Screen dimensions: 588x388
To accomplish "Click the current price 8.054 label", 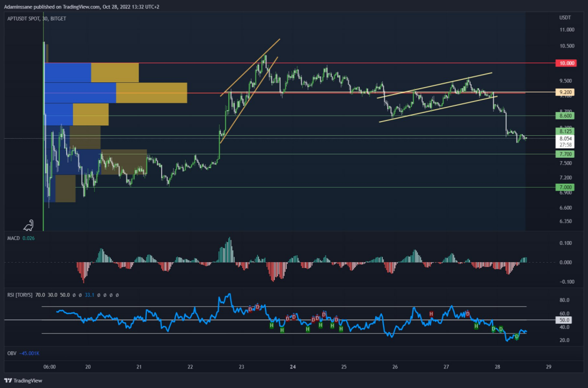I will tap(565, 139).
